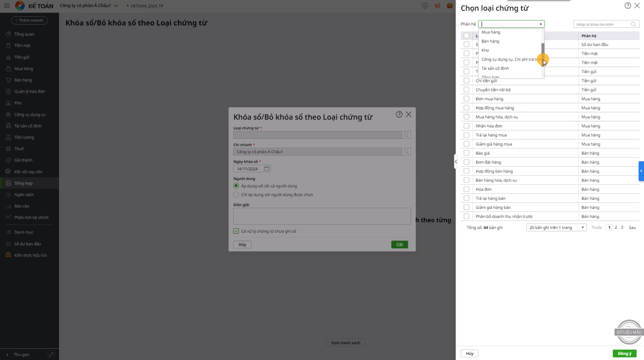Choose Tài sản cố định from Phân hệ list
The width and height of the screenshot is (644, 360).
tap(495, 68)
